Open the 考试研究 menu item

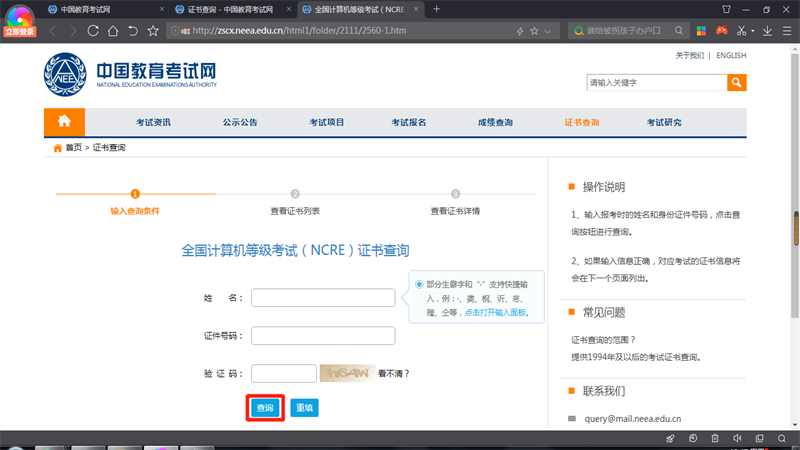(x=664, y=122)
